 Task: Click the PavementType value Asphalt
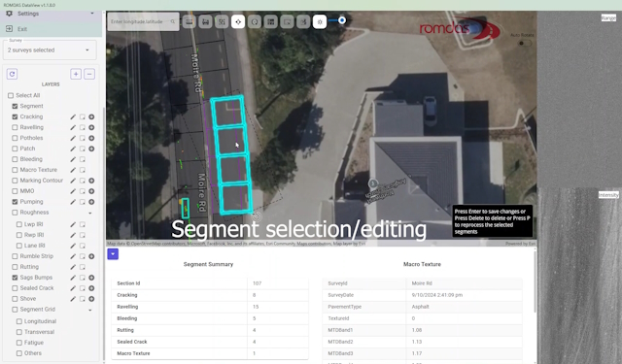pos(420,307)
